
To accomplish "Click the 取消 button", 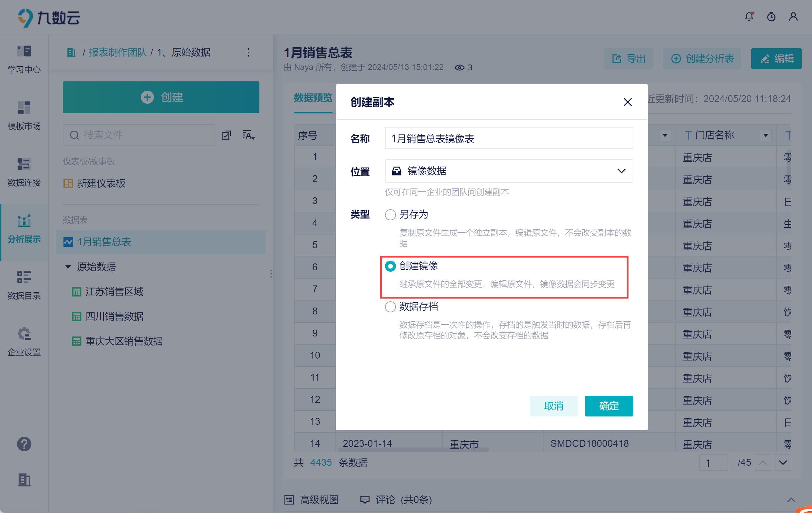I will coord(554,406).
